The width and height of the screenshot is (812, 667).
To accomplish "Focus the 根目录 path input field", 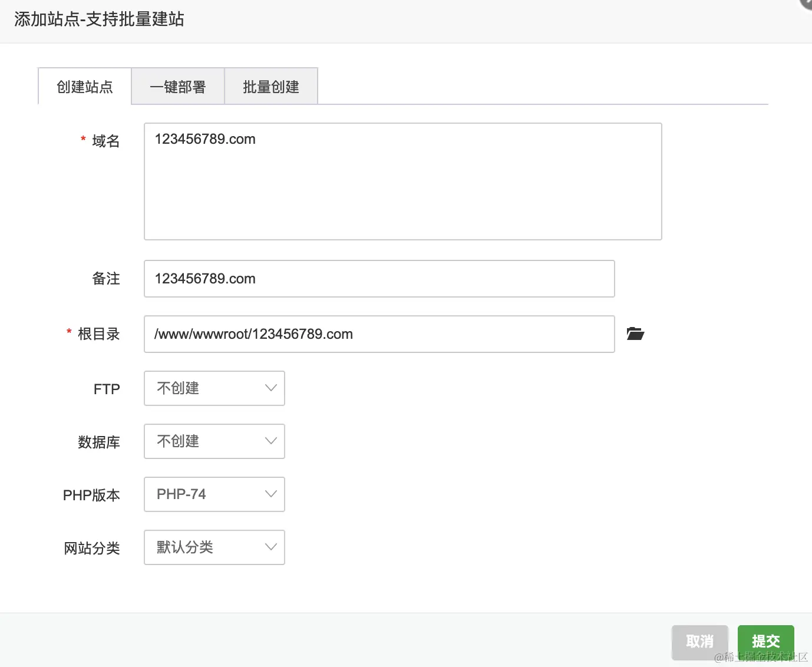I will [379, 334].
